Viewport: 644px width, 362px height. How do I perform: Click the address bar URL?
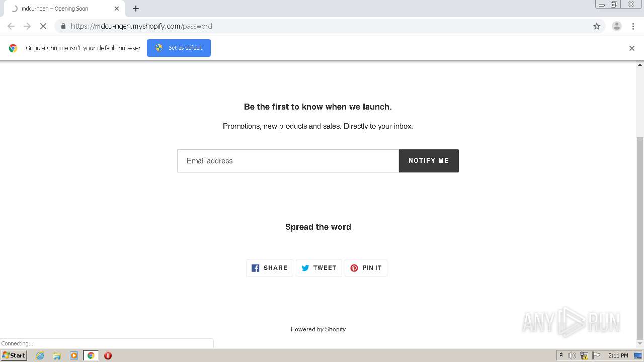[141, 26]
